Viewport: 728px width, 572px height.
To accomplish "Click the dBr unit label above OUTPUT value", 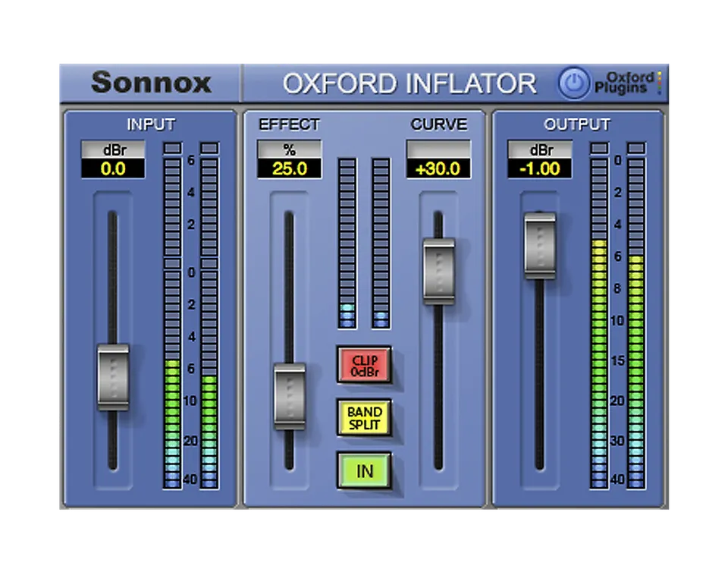I will [539, 150].
